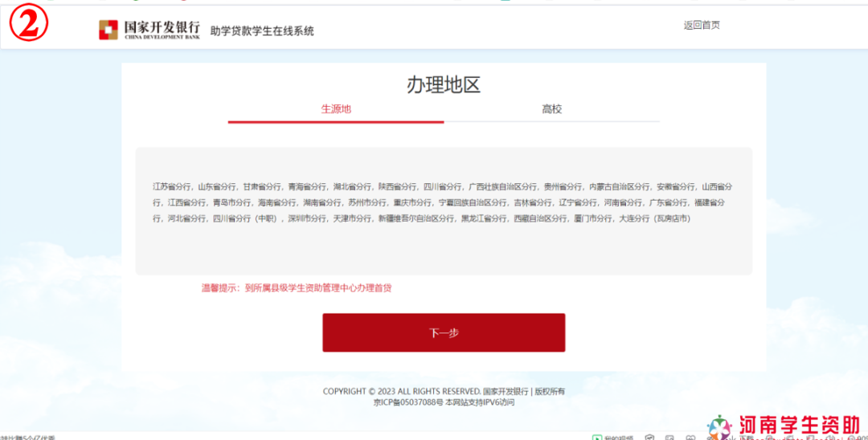Click the China Development Bank red logo icon
Image resolution: width=868 pixels, height=440 pixels.
pyautogui.click(x=108, y=30)
